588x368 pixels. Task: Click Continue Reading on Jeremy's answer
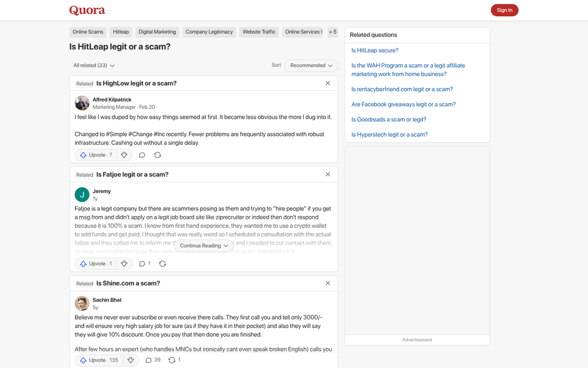(x=203, y=245)
